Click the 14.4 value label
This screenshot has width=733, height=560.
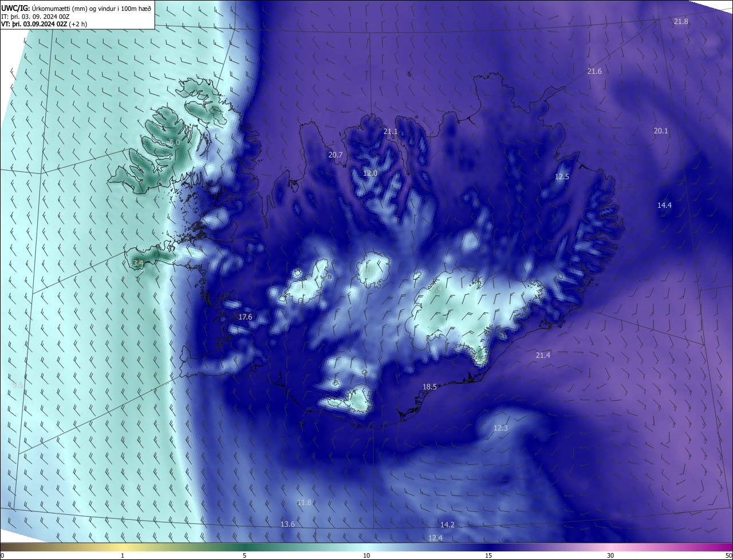[664, 205]
